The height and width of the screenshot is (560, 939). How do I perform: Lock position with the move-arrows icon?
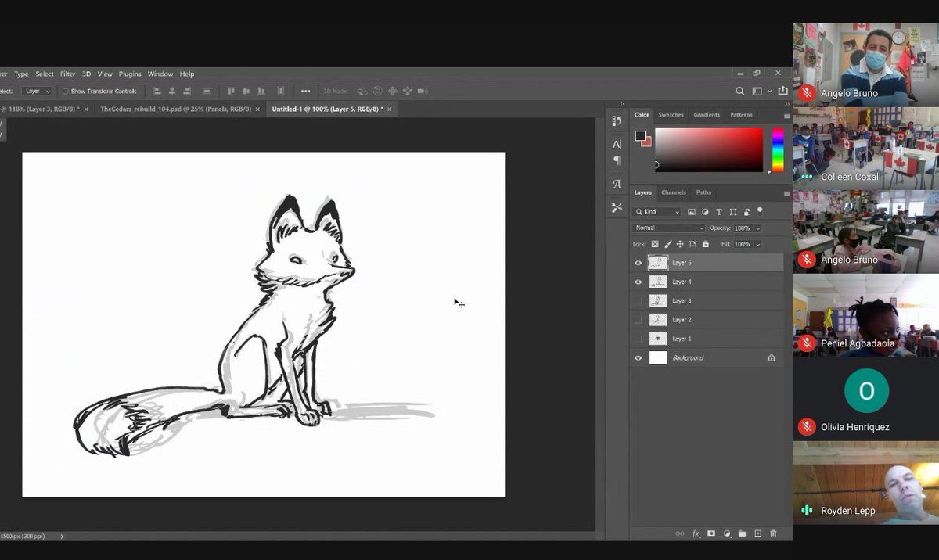point(680,244)
